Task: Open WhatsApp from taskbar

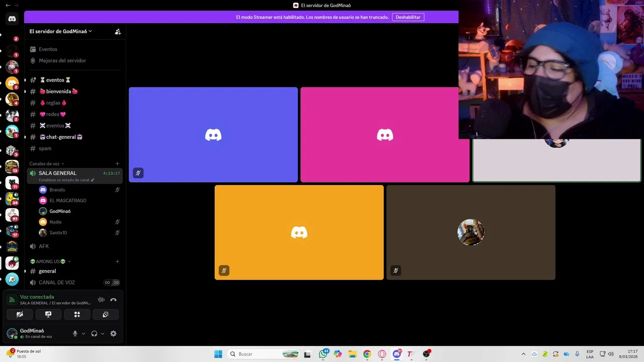Action: 323,354
